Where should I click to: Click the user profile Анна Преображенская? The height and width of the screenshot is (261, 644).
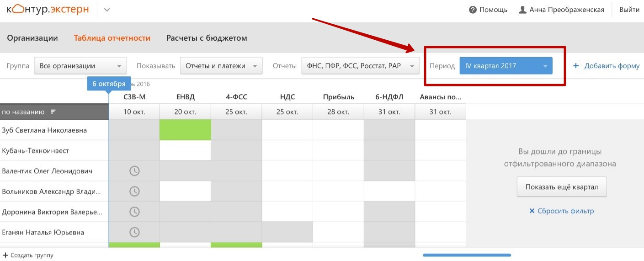[561, 10]
